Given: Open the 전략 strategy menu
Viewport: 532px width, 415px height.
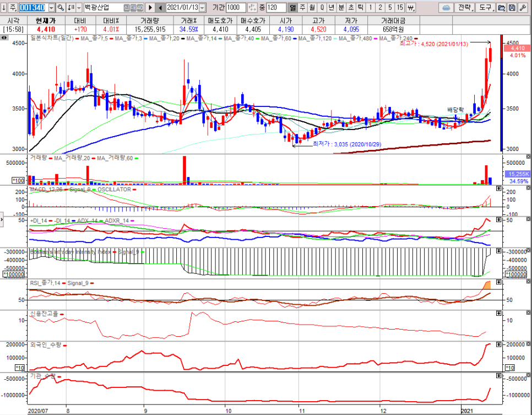Looking at the screenshot, I should [464, 8].
